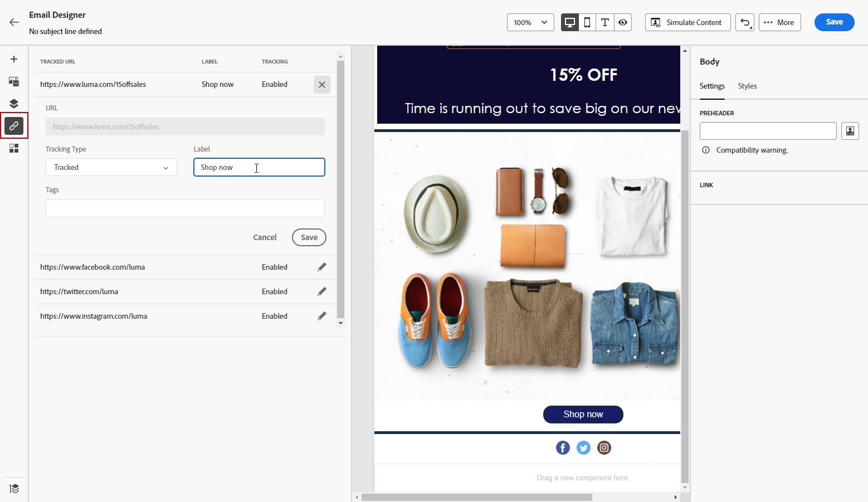Click into the Tags input field
Viewport: 868px width, 502px height.
click(185, 208)
